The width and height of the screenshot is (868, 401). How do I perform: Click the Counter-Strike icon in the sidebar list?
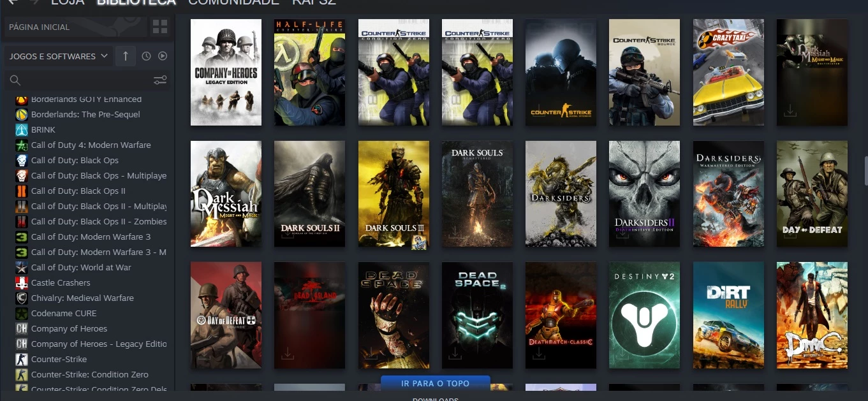(x=22, y=360)
